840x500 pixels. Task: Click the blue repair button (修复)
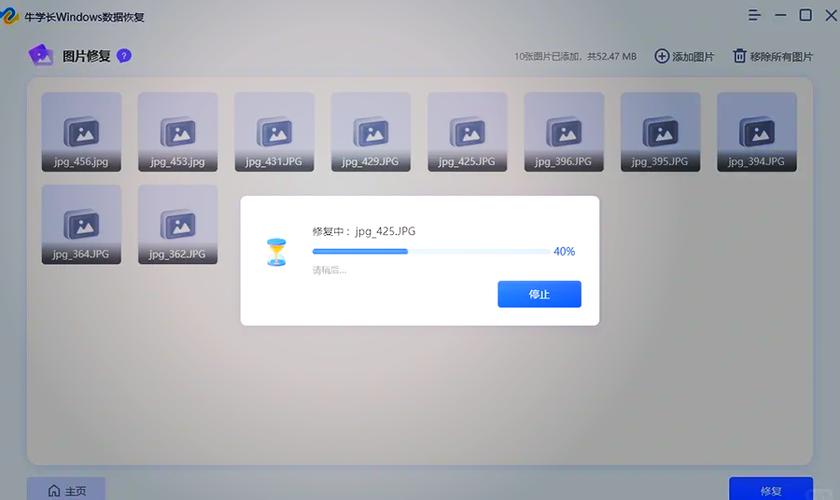[x=770, y=489]
